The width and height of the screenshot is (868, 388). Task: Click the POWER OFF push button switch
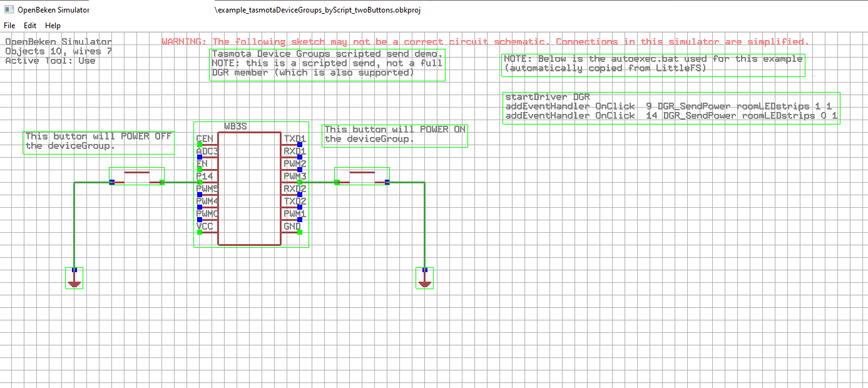tap(137, 176)
